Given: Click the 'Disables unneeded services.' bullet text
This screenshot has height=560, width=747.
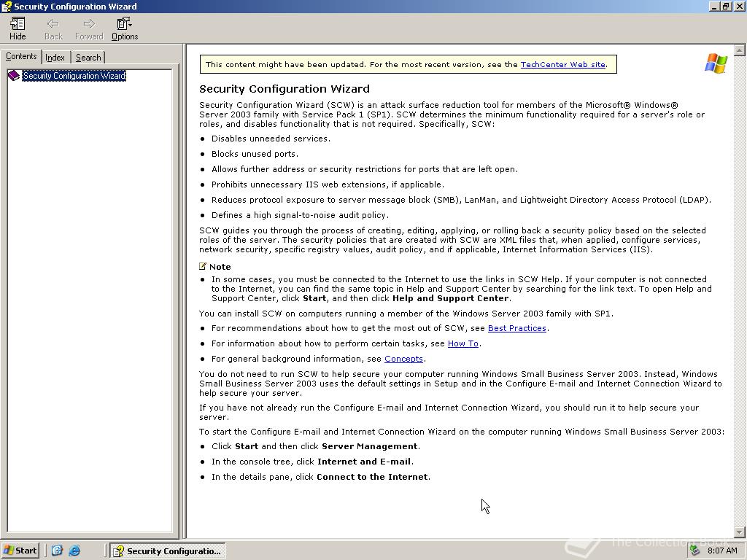Looking at the screenshot, I should coord(271,139).
